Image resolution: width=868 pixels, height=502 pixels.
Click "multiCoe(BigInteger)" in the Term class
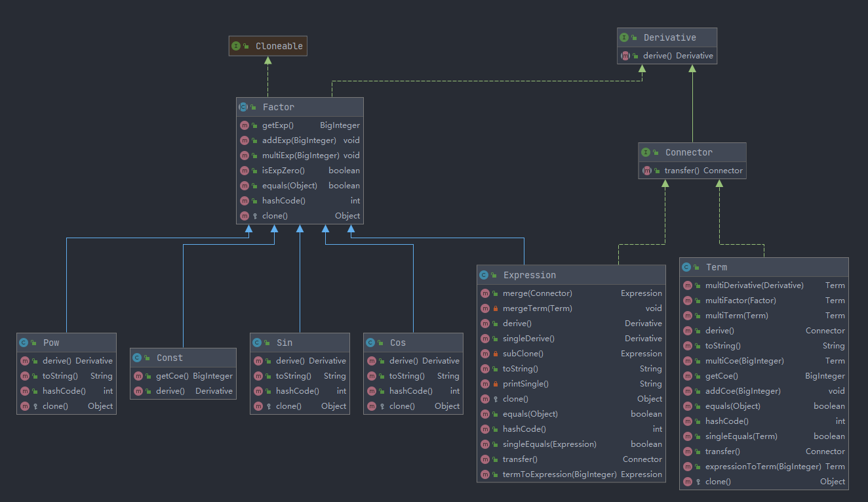point(744,361)
